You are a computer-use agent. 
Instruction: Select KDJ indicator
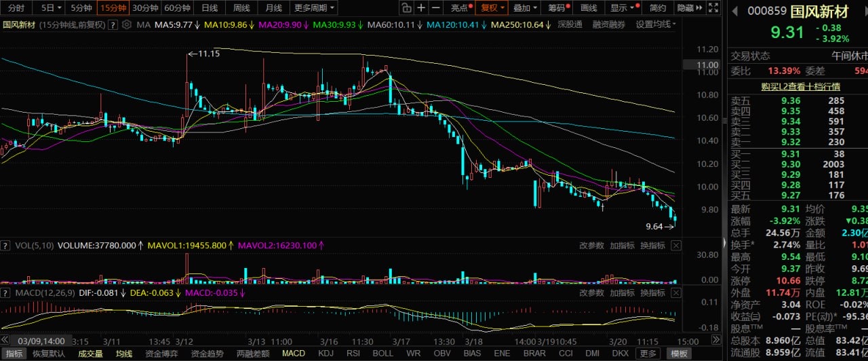[x=326, y=354]
